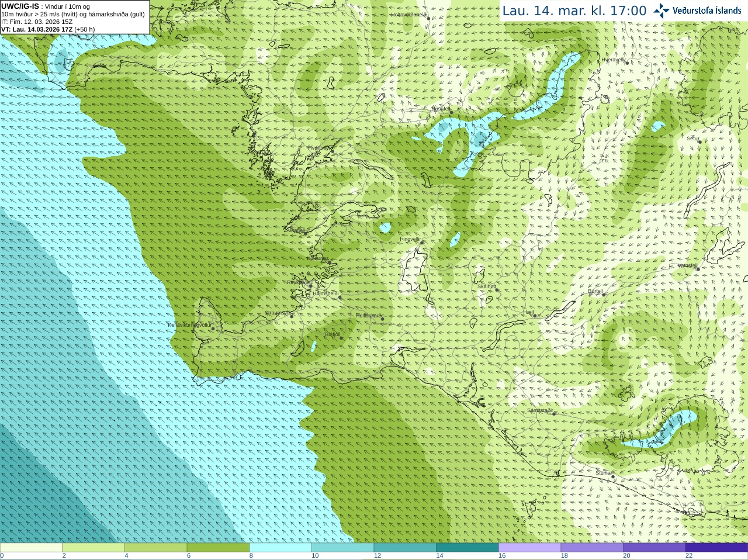
Task: Click the 20–22 m/s violet legend swatch
Action: point(654,548)
